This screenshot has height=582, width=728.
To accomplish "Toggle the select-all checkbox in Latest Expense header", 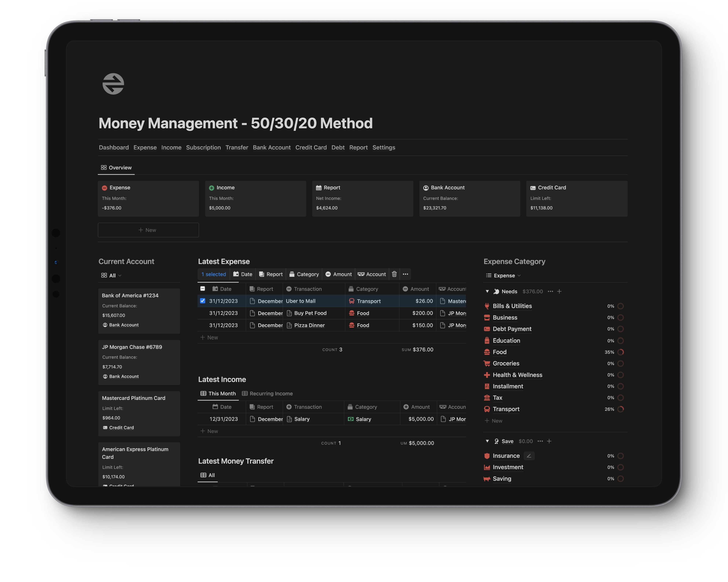I will (203, 289).
